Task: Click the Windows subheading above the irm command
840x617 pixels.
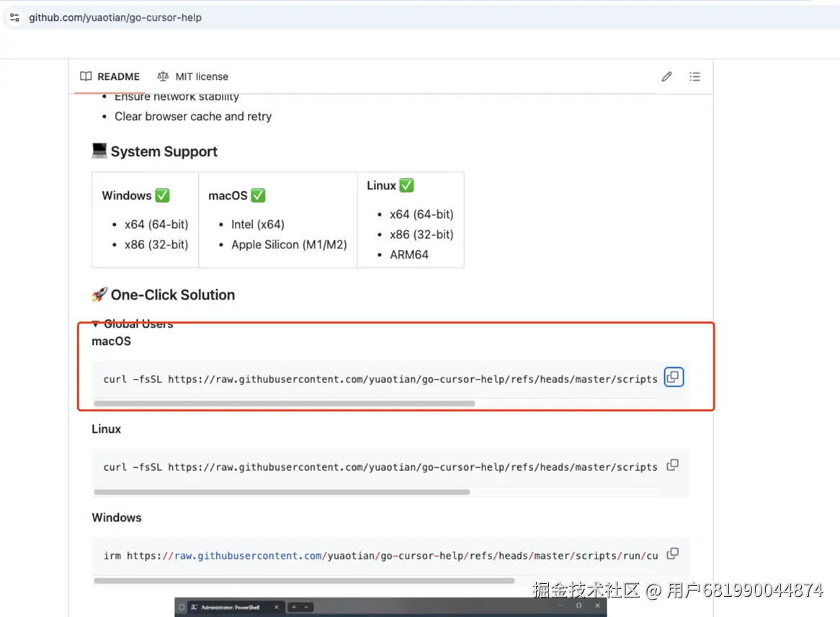Action: click(116, 518)
